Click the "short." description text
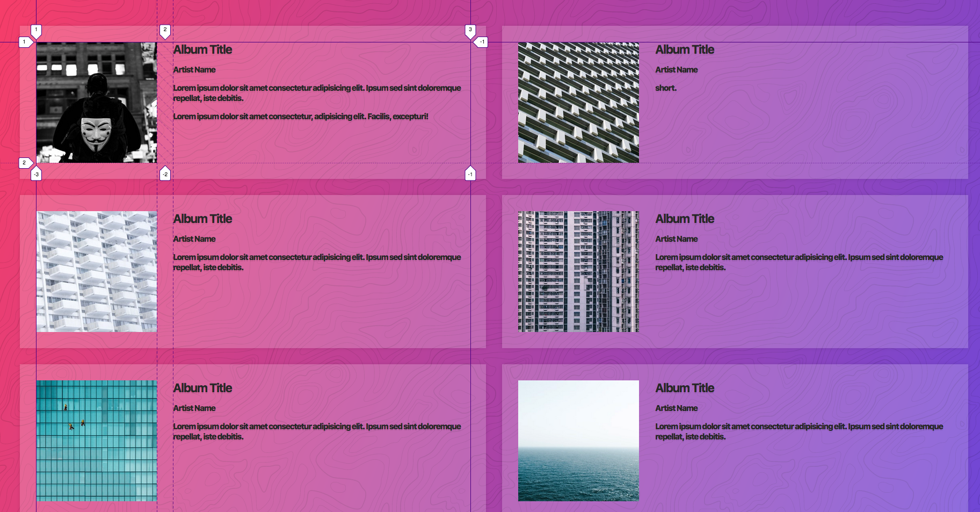 tap(665, 88)
